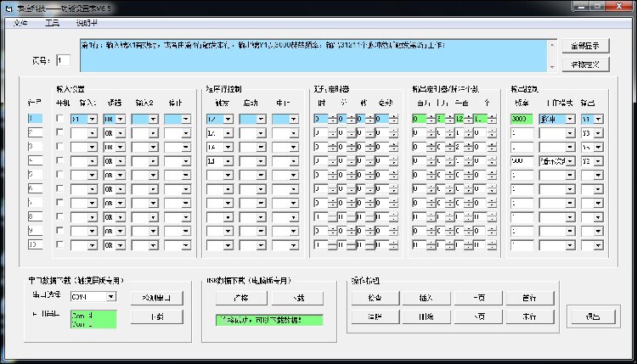Open the row 1 output (Y) dropdown

(598, 119)
